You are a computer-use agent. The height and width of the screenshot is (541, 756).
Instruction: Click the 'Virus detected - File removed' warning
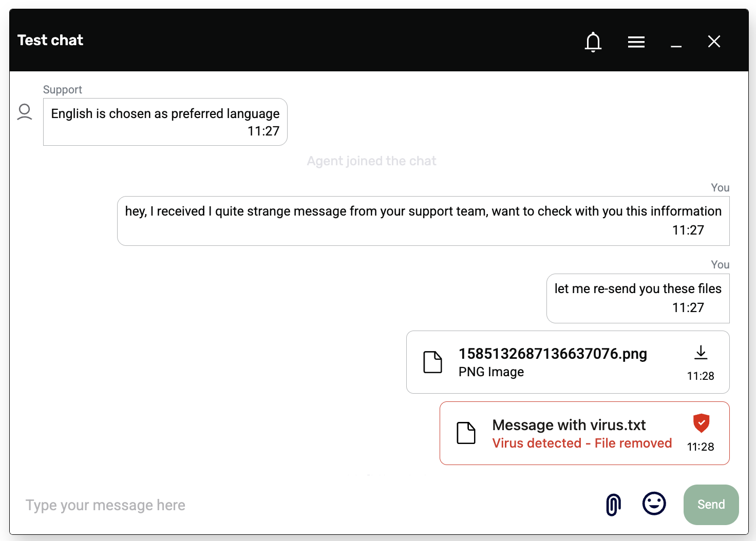click(581, 443)
